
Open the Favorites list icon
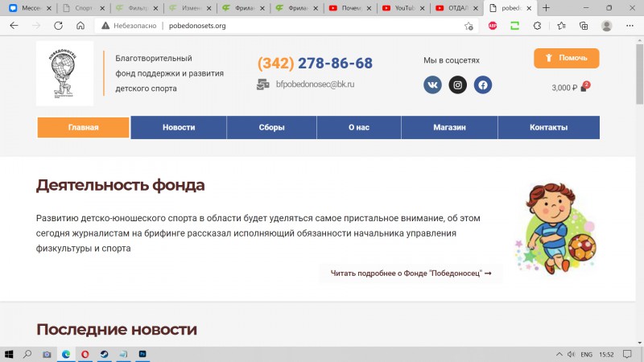coord(561,26)
